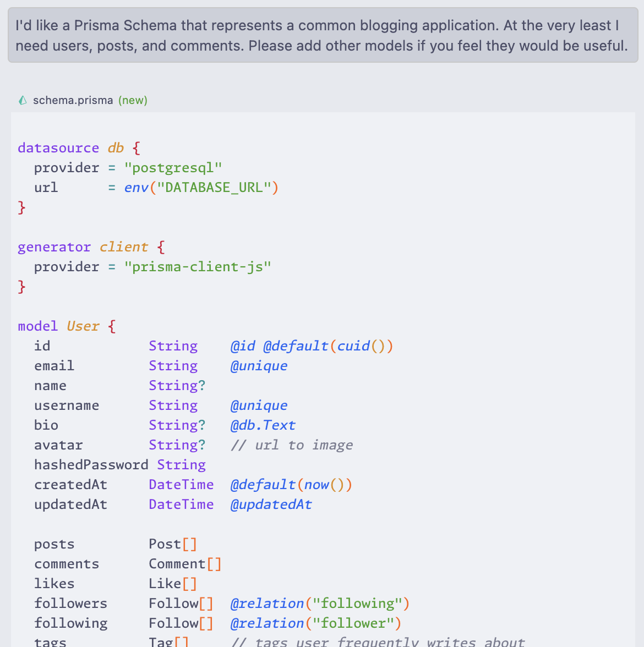Click the User model name
644x647 pixels.
tap(83, 326)
